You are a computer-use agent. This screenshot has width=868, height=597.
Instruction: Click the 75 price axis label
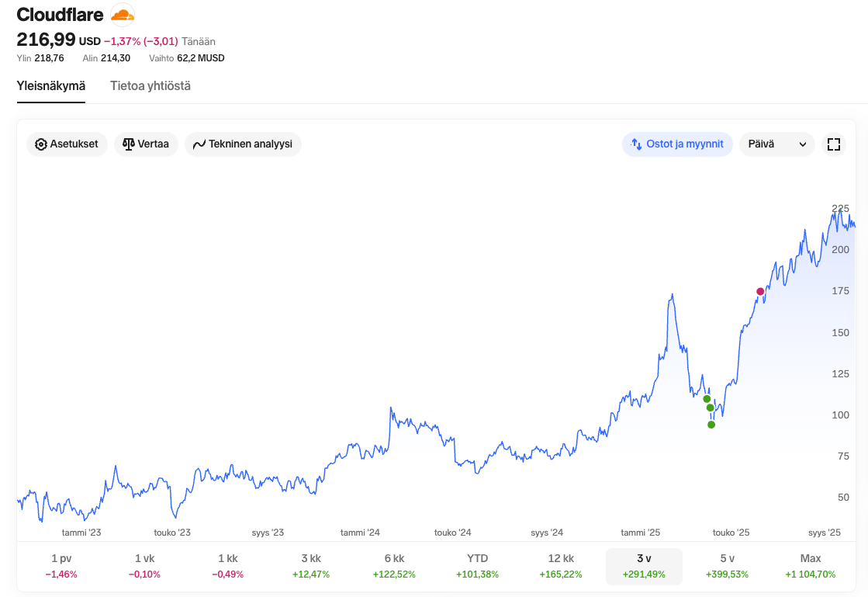(843, 456)
